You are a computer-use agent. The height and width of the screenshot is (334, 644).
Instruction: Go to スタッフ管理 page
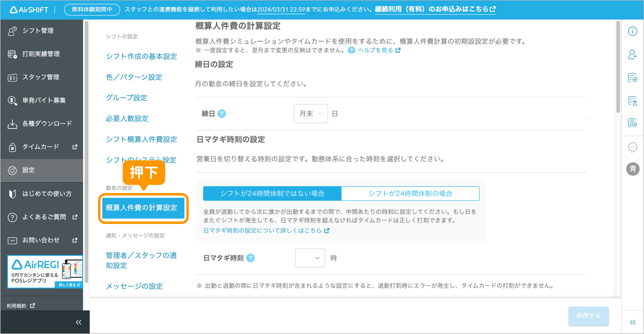(x=41, y=77)
